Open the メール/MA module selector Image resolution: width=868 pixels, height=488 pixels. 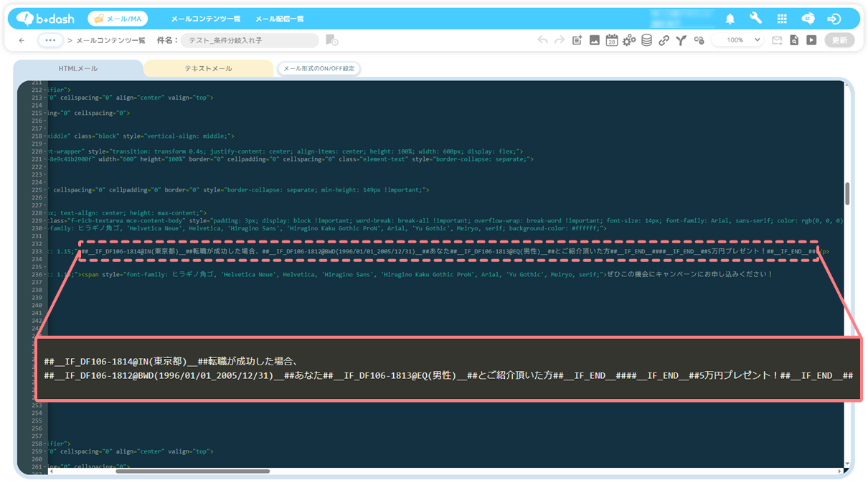(118, 19)
